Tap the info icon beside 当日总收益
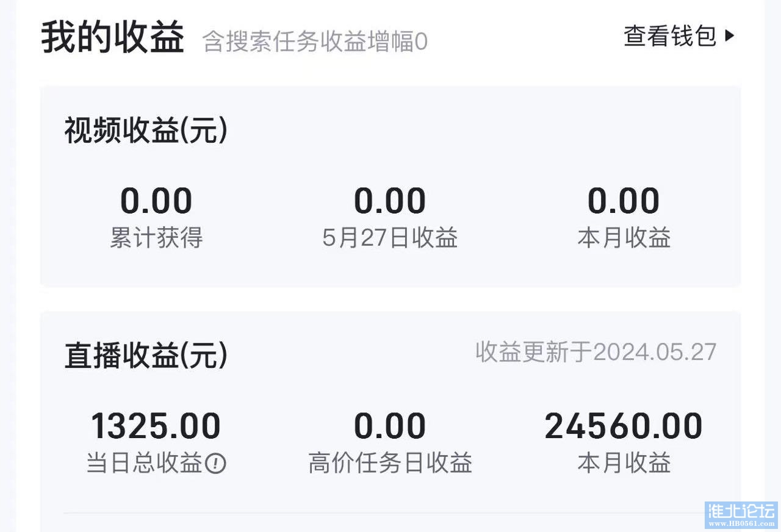 click(x=215, y=464)
